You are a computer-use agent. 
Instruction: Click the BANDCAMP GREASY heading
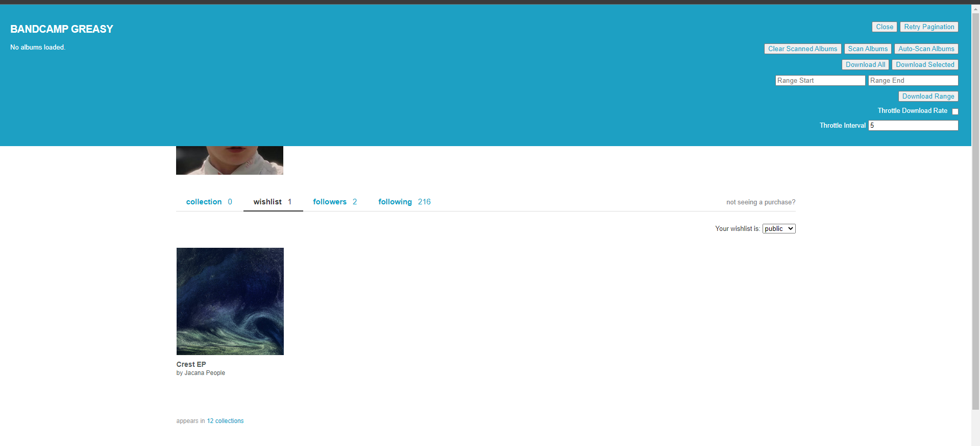click(62, 29)
